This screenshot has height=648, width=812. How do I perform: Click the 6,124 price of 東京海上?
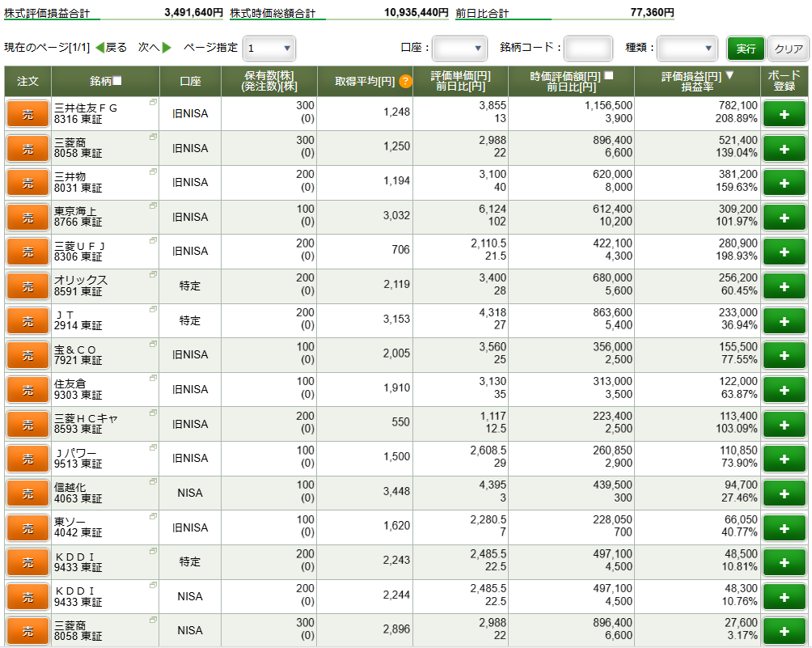pyautogui.click(x=493, y=210)
